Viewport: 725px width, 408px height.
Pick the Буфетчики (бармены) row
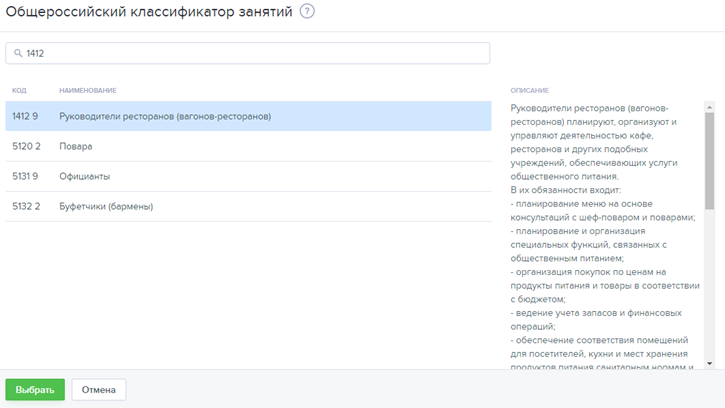(x=106, y=206)
